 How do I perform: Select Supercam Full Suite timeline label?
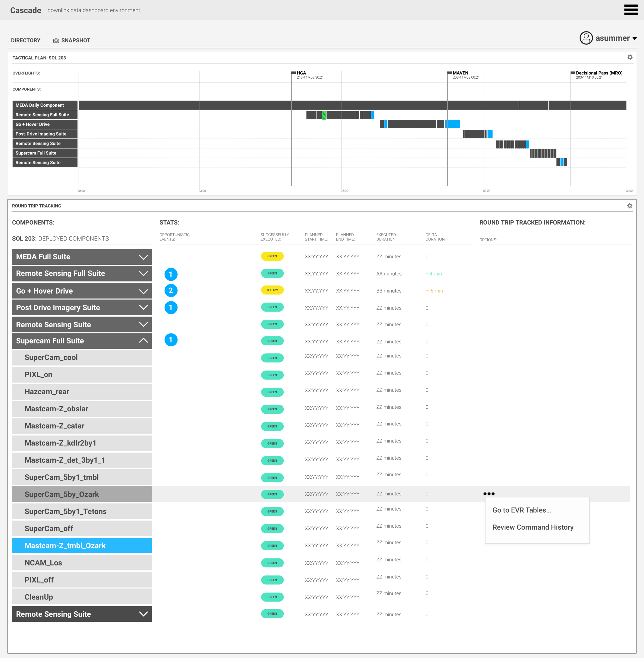tap(45, 153)
